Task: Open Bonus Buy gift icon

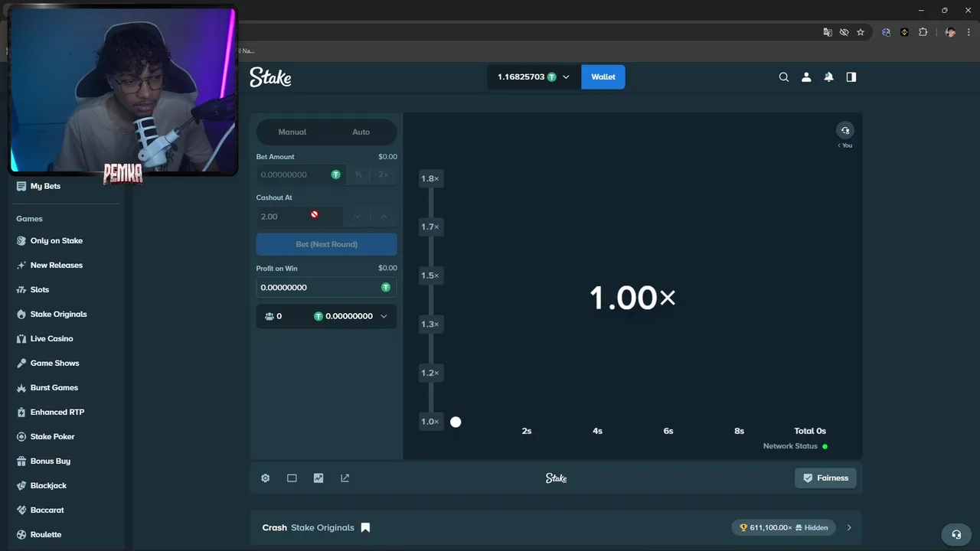Action: [21, 461]
